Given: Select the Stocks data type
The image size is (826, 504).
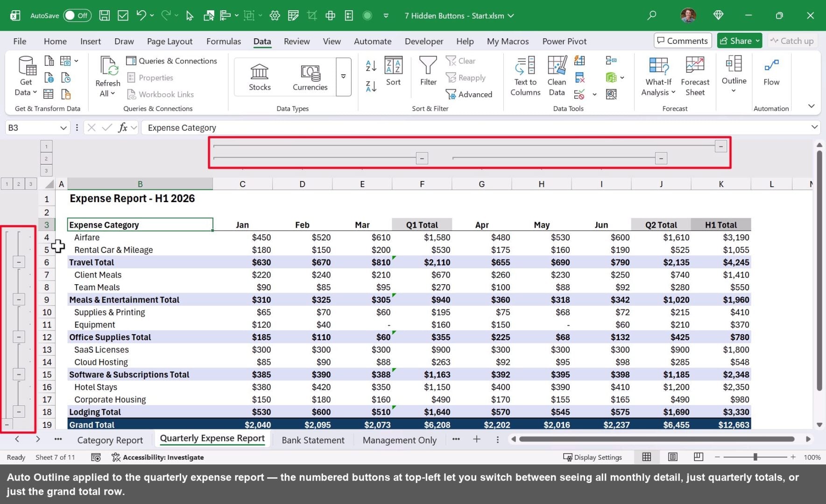Looking at the screenshot, I should tap(260, 77).
